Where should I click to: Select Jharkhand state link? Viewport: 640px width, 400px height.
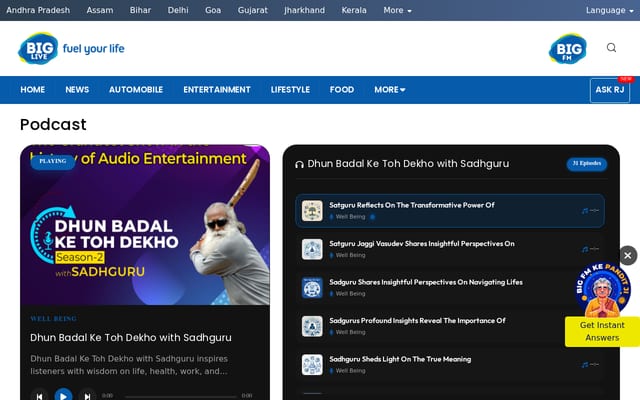pos(304,10)
